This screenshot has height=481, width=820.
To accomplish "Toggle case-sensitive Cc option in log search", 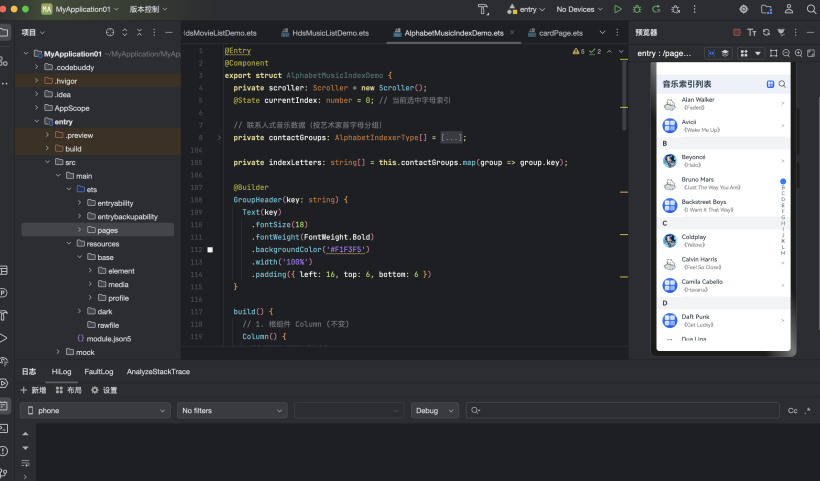I will pyautogui.click(x=793, y=411).
